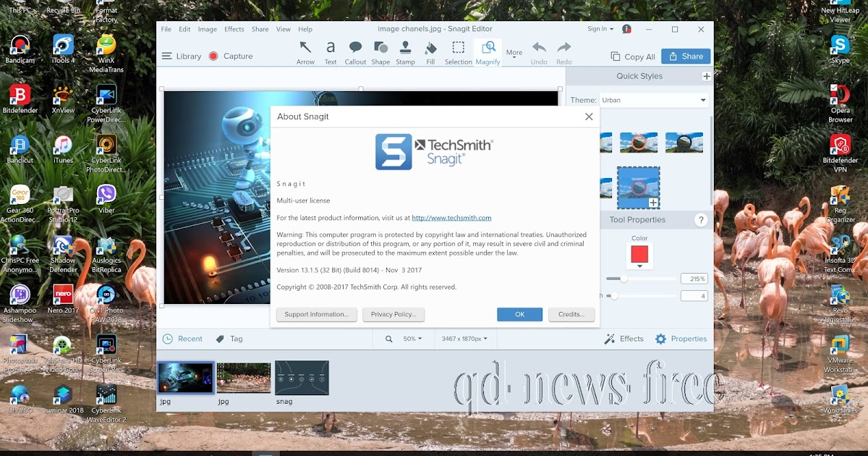Screen dimensions: 868x456
Task: Open the Tag panel
Action: [229, 339]
